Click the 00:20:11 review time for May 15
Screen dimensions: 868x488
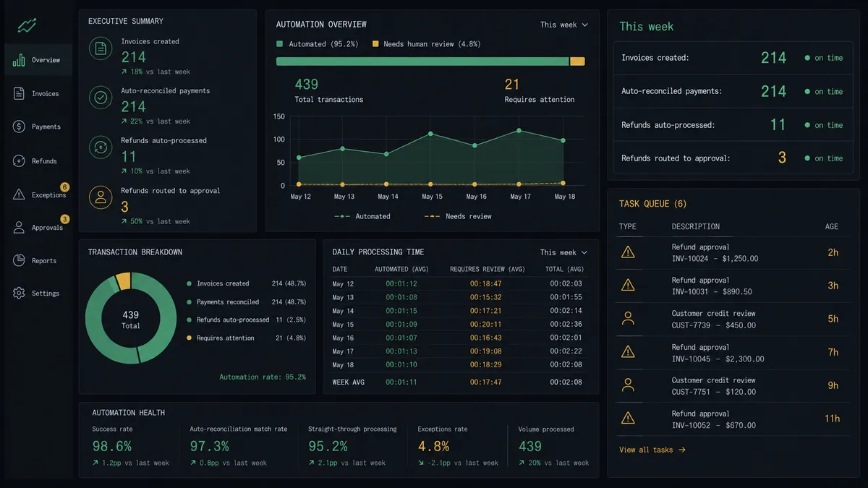click(x=485, y=325)
